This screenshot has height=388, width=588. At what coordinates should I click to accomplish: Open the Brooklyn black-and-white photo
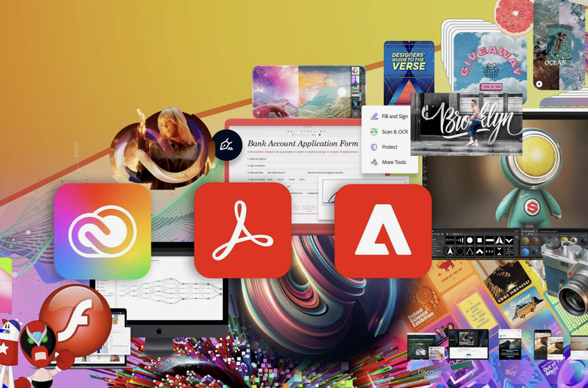[467, 124]
